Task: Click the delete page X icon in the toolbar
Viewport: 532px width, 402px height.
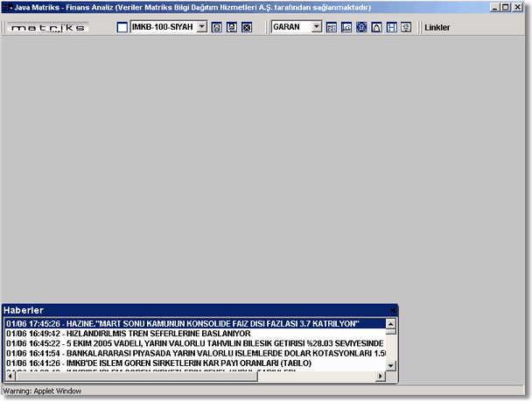Action: pos(246,27)
